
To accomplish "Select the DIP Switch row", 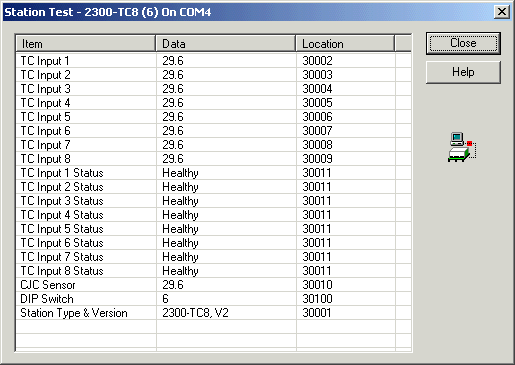I will pos(213,299).
